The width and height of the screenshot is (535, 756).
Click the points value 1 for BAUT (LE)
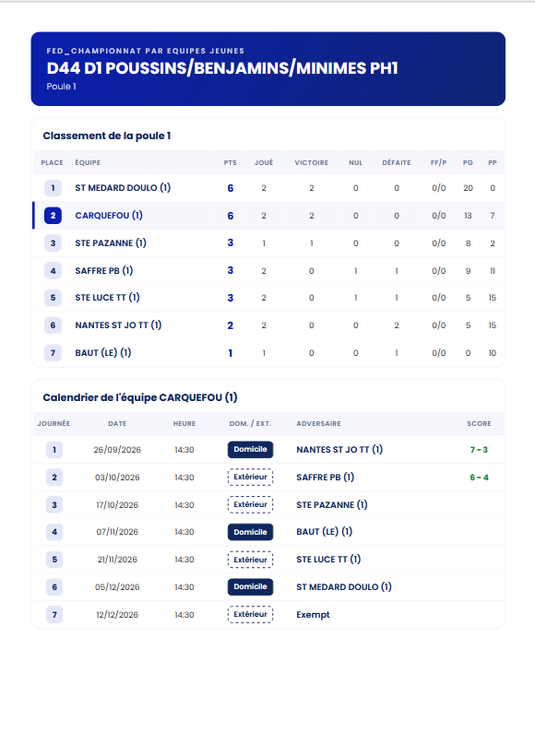[230, 353]
